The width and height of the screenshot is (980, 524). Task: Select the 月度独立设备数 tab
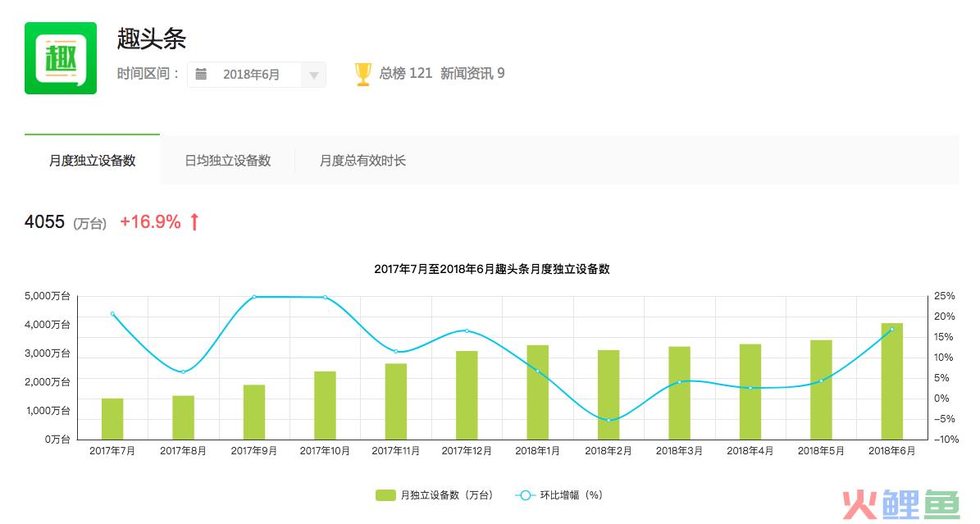tap(93, 161)
